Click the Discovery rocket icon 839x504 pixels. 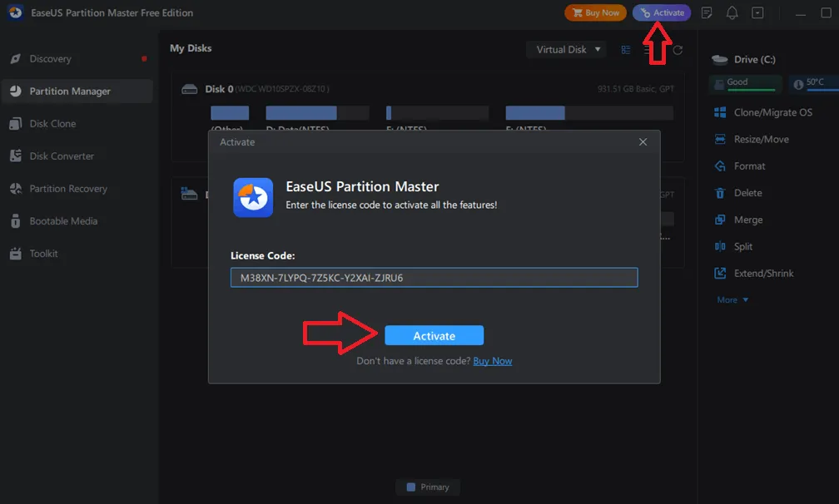click(x=16, y=59)
